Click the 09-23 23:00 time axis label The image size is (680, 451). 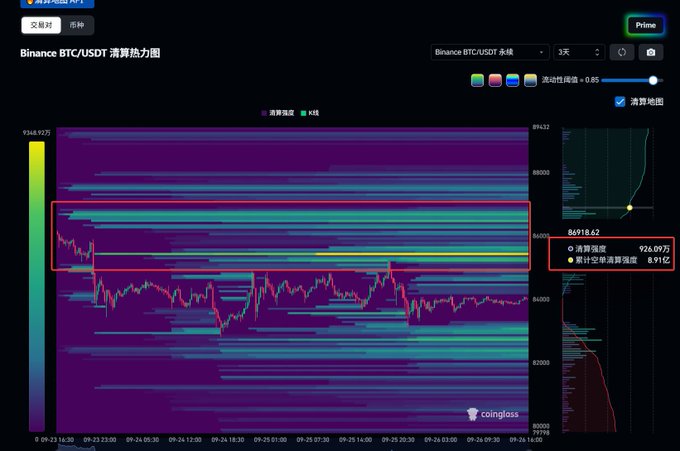tap(100, 440)
